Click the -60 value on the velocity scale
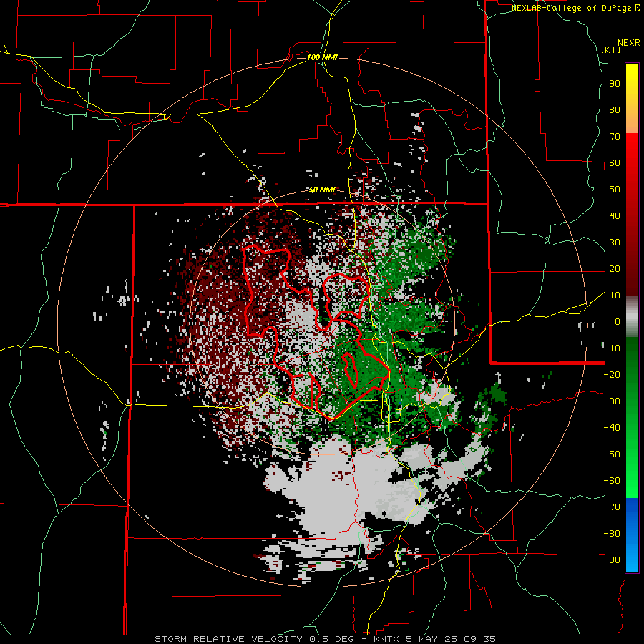The width and height of the screenshot is (644, 644). pyautogui.click(x=612, y=481)
